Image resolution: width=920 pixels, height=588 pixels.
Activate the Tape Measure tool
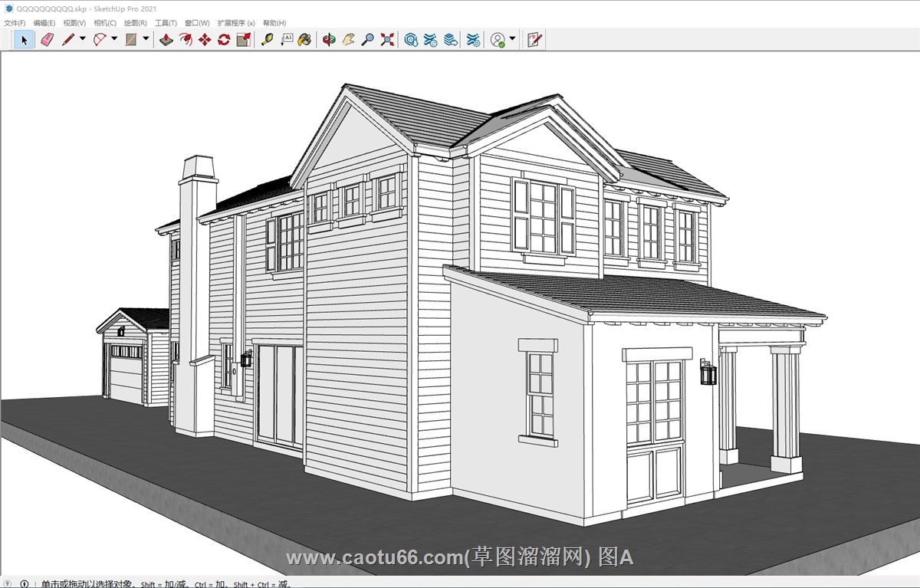click(x=267, y=40)
